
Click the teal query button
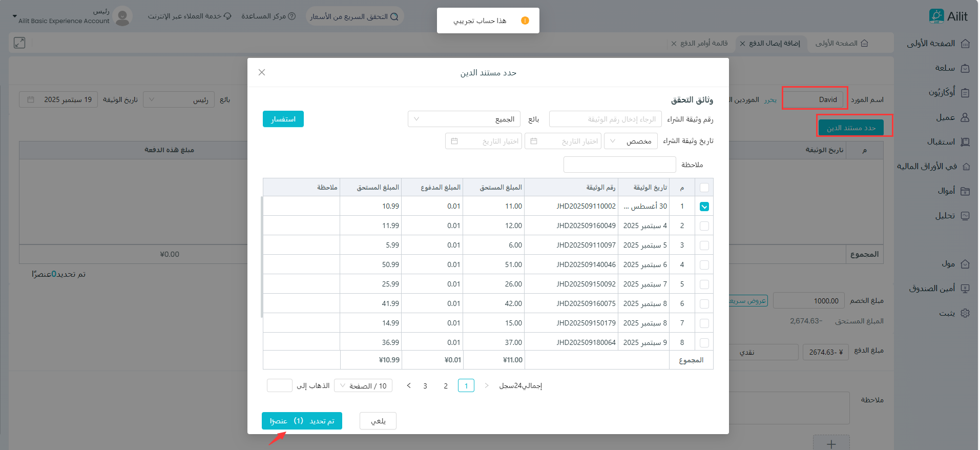[x=283, y=119]
